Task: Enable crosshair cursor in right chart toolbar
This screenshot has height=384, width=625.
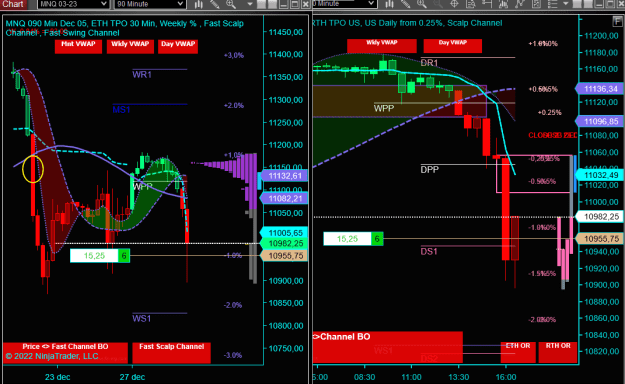Action: [x=454, y=4]
